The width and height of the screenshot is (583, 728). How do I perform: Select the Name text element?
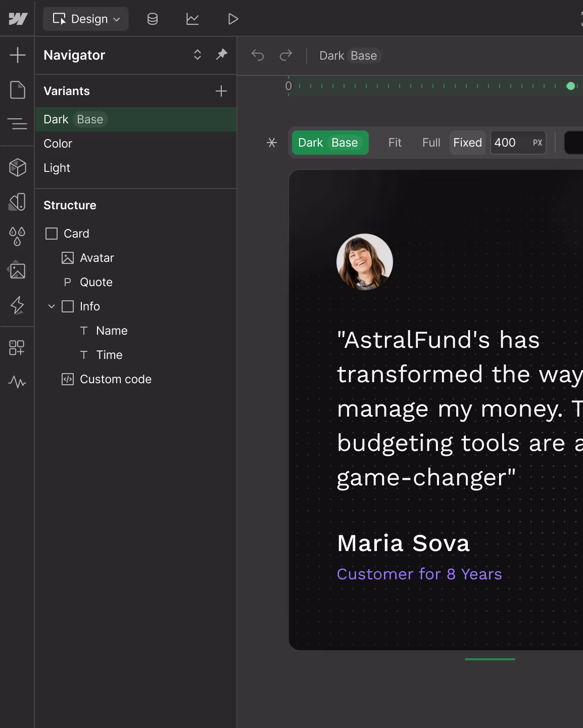(x=136, y=331)
